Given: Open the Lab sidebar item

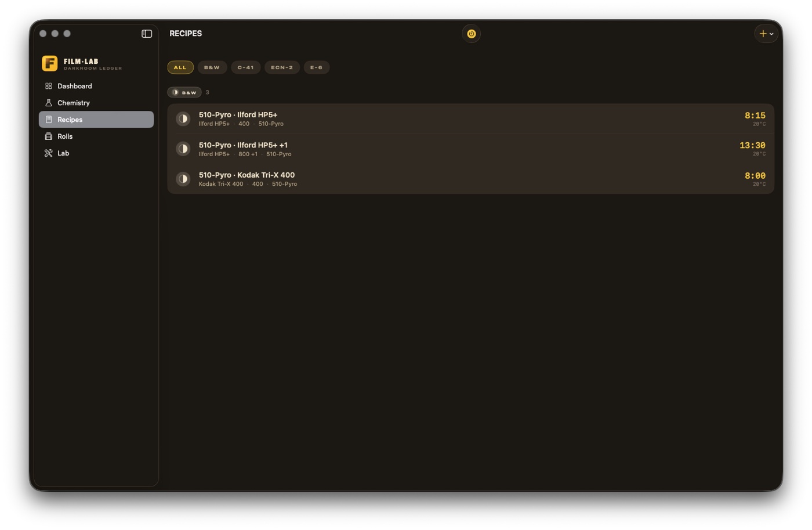Looking at the screenshot, I should (96, 153).
